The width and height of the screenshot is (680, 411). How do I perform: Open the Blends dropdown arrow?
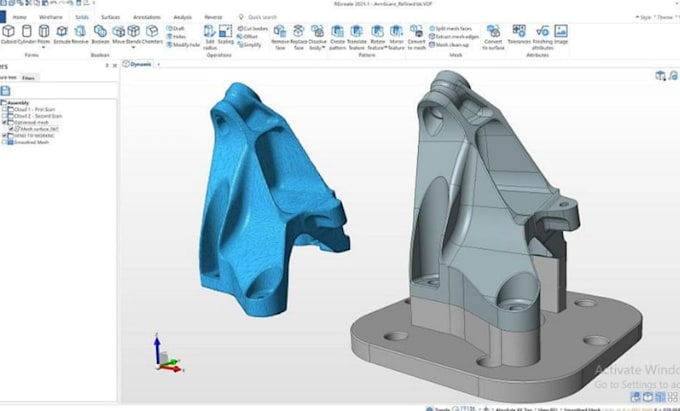click(133, 47)
